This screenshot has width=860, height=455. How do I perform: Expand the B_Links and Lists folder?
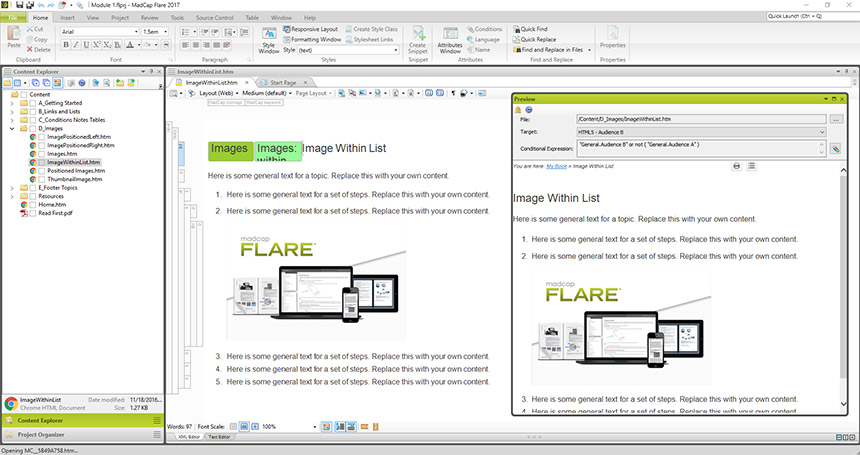click(12, 111)
